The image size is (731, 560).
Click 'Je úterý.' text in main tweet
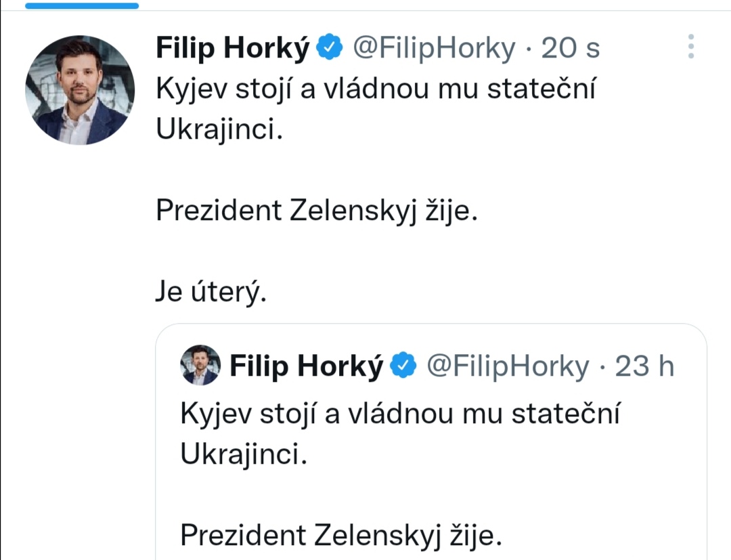click(x=209, y=293)
